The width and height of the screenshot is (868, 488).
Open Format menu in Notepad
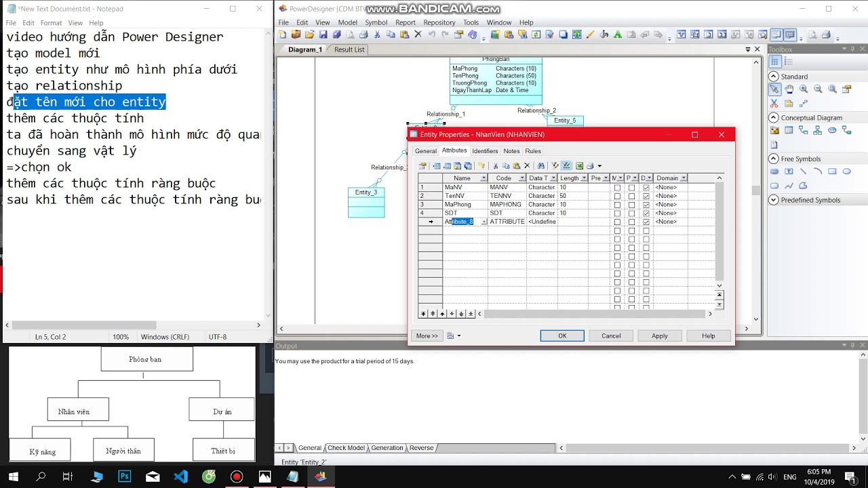point(51,22)
